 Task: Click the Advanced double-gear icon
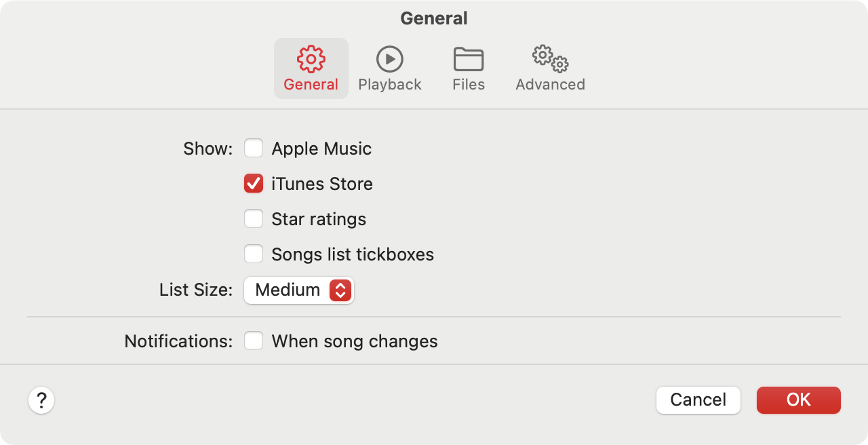[x=550, y=60]
